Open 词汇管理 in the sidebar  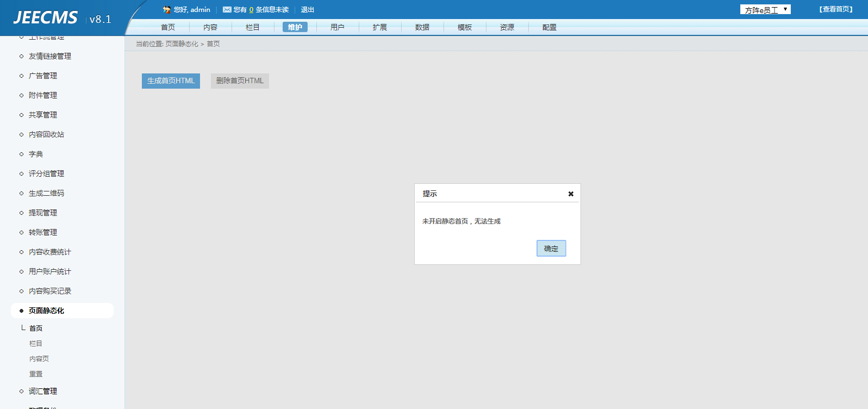pos(43,391)
